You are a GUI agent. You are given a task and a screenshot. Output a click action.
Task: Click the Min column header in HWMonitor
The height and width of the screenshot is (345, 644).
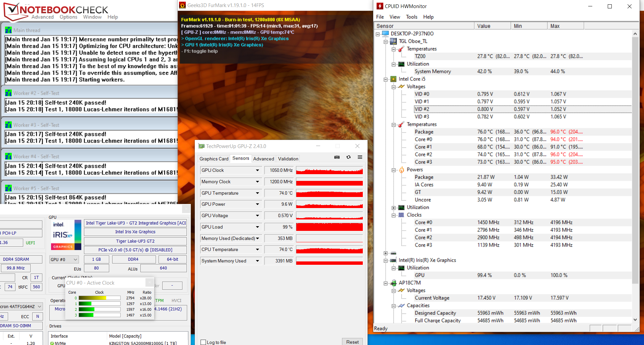point(529,26)
